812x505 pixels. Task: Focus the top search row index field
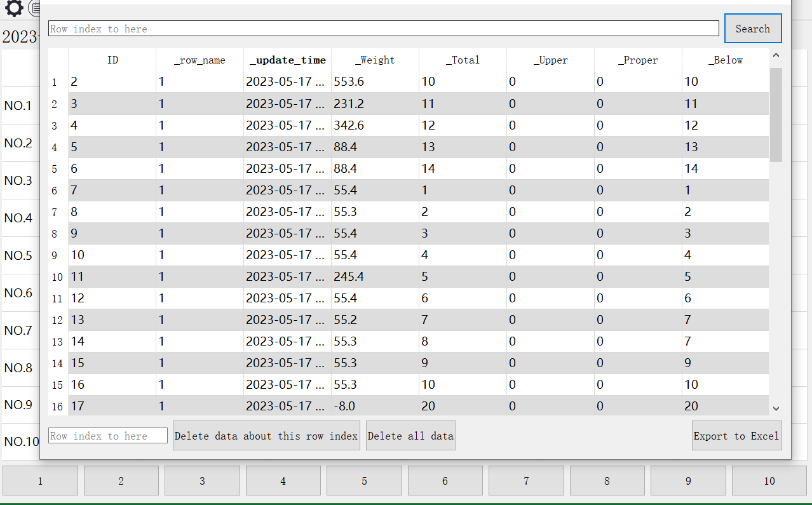coord(384,29)
